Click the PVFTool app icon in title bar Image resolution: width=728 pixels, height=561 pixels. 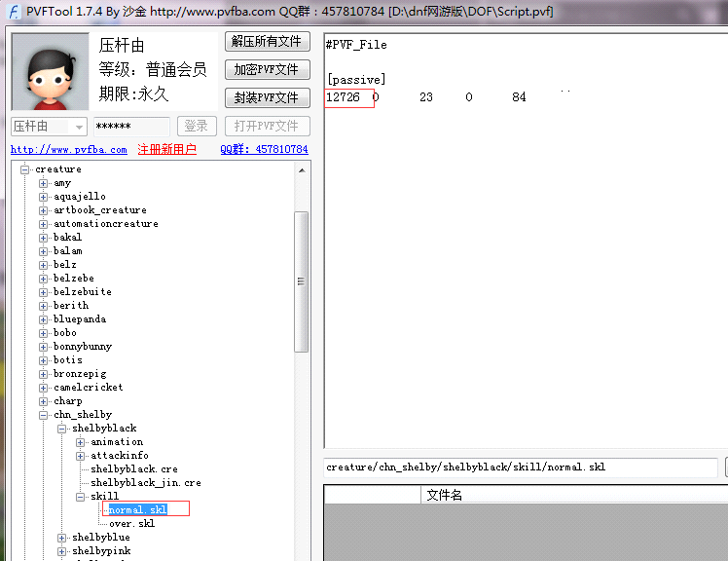(15, 11)
